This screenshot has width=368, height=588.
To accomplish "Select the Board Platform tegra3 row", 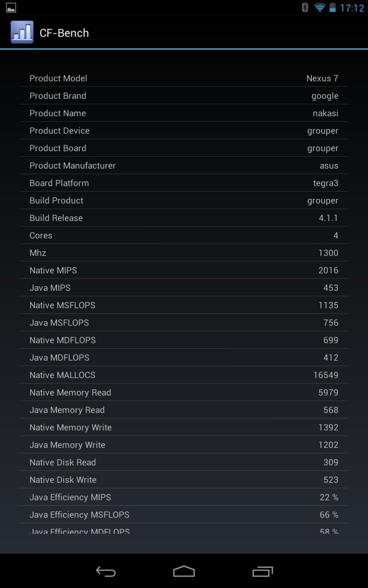I will click(184, 183).
